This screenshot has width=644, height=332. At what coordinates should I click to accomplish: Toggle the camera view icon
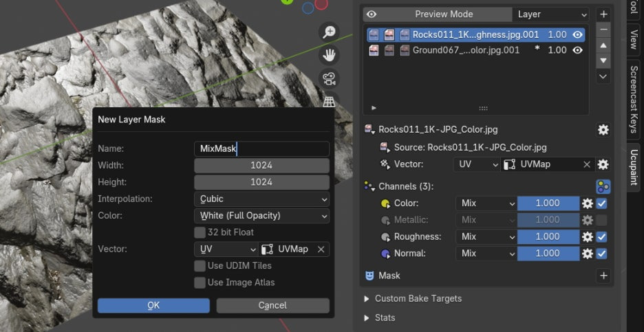coord(329,78)
